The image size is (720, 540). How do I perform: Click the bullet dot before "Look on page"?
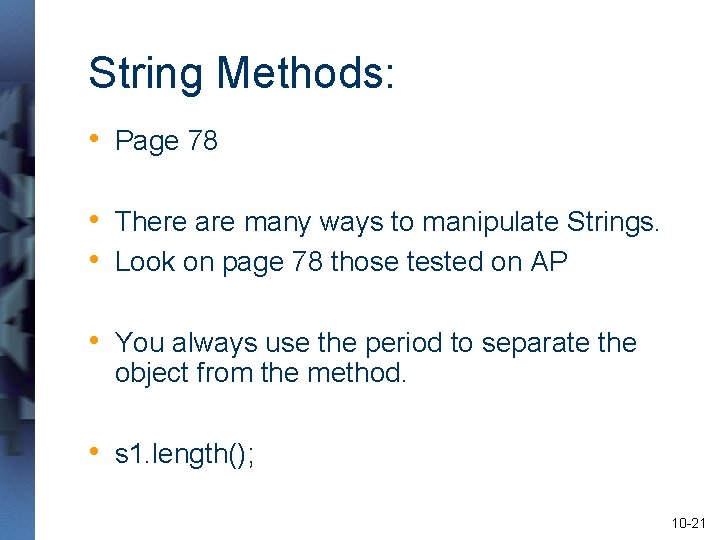[x=95, y=260]
